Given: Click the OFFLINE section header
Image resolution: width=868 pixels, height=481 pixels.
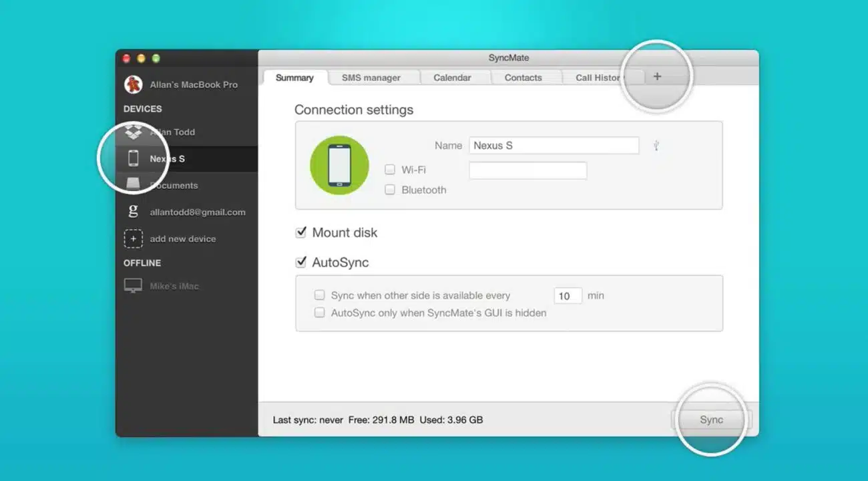Looking at the screenshot, I should (142, 263).
